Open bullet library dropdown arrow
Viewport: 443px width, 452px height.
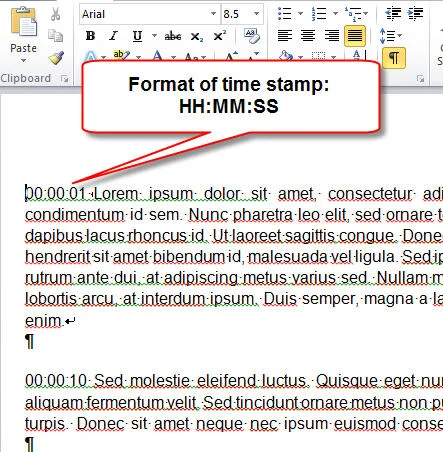300,14
